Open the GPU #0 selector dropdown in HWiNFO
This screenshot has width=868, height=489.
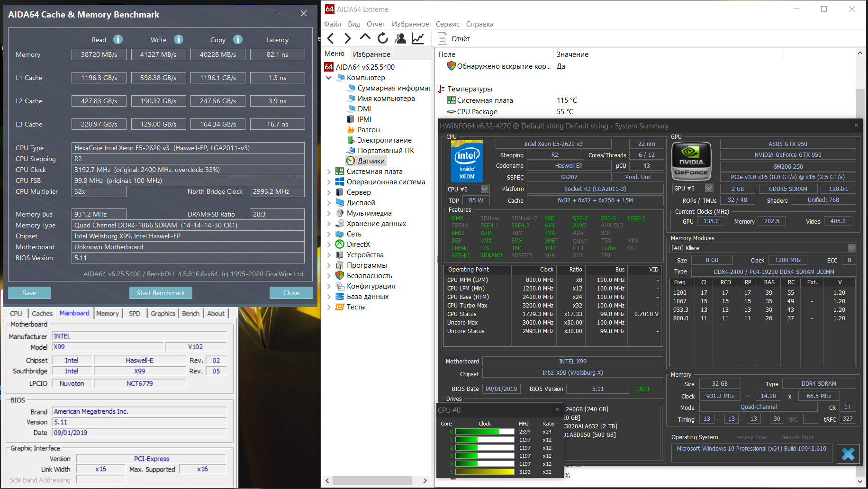[x=709, y=189]
